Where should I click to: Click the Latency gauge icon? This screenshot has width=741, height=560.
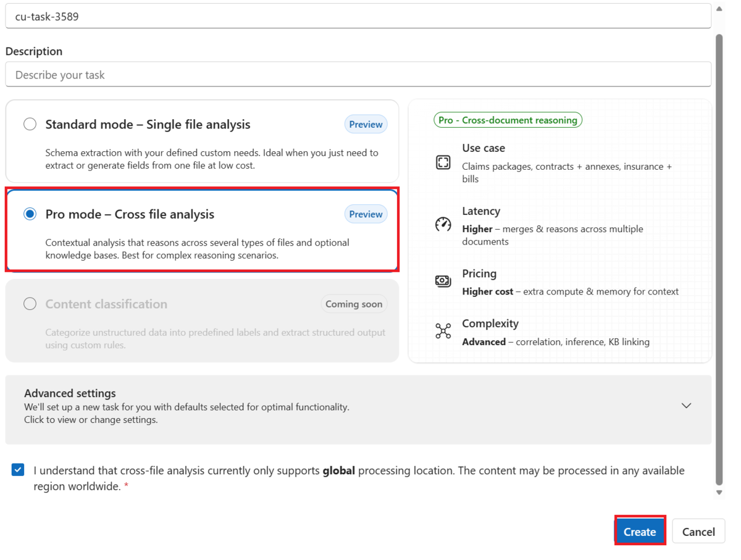click(443, 224)
